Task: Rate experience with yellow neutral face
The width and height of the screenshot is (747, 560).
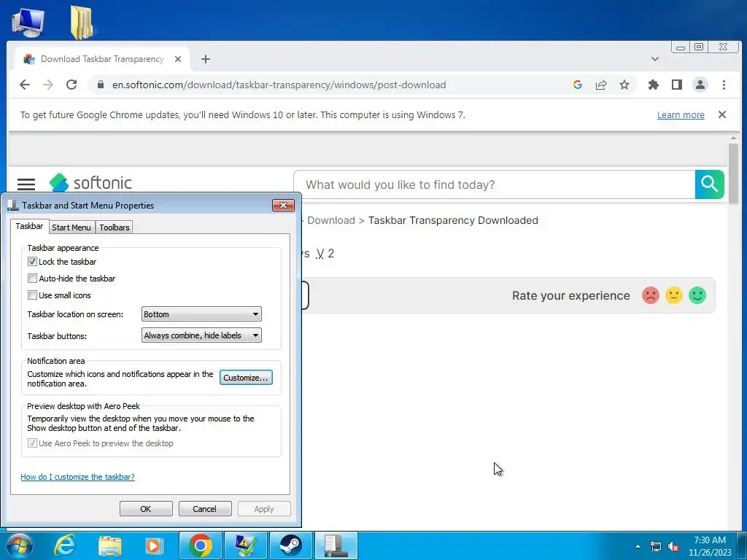Action: tap(673, 295)
